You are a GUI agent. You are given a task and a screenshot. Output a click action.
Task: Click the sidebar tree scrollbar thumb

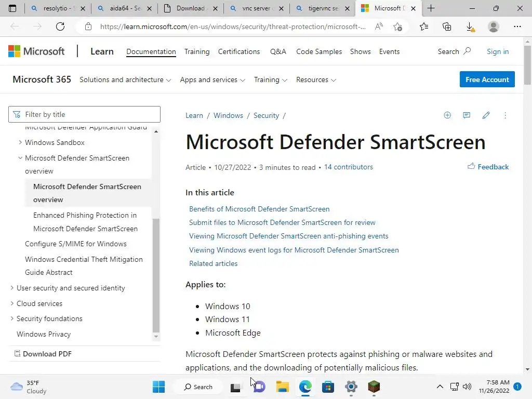[156, 275]
